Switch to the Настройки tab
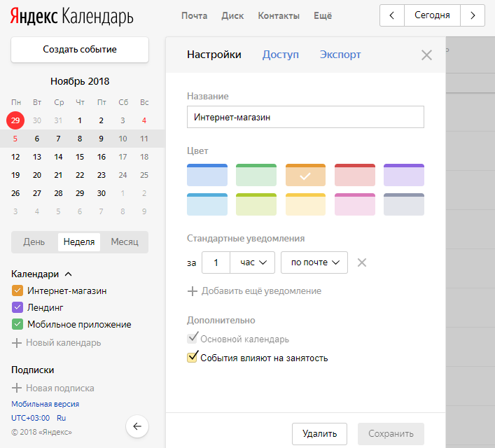The height and width of the screenshot is (448, 495). (x=214, y=55)
